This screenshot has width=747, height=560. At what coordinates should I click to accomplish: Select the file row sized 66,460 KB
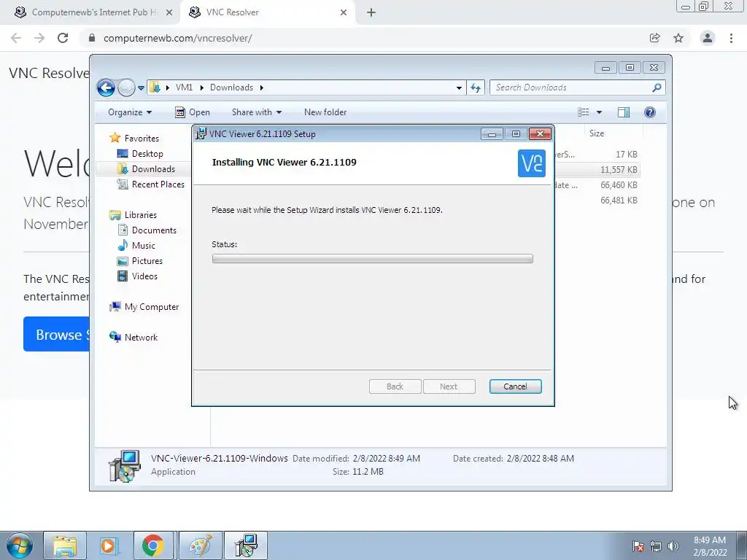597,185
